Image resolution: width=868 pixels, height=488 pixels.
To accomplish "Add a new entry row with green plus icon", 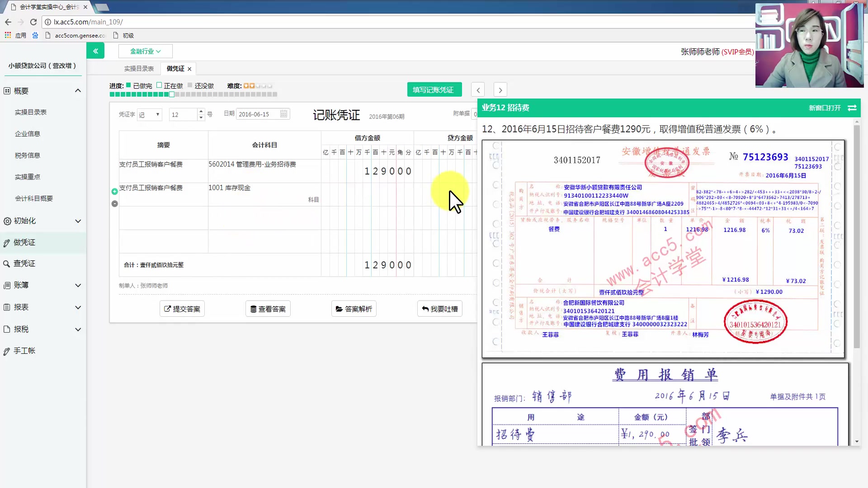I will pos(114,192).
